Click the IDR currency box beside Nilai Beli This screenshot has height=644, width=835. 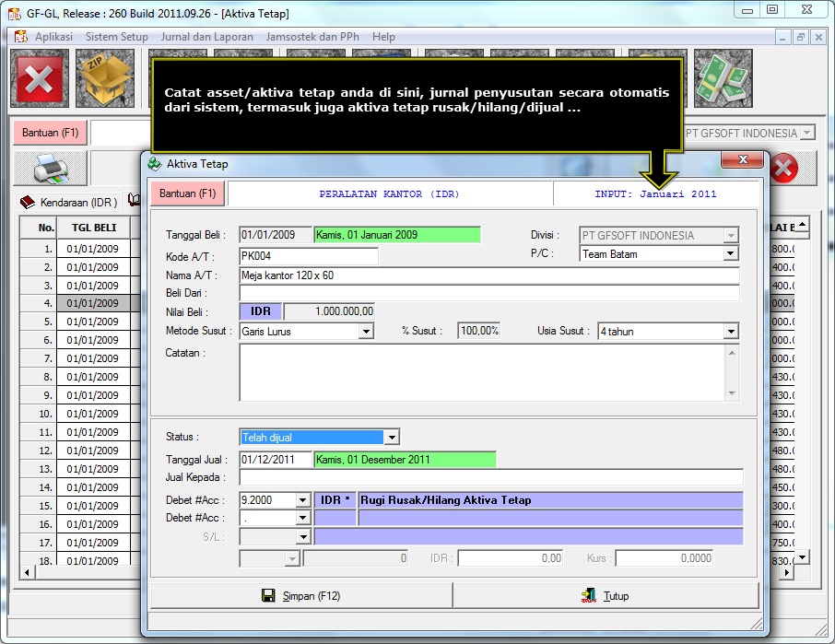(x=261, y=311)
